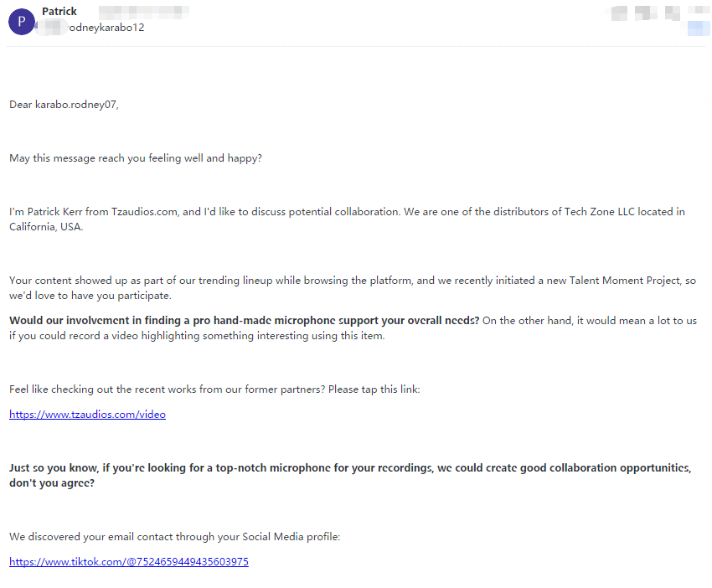
Task: Click the light blue blurred tag under the timestamp
Action: [698, 28]
